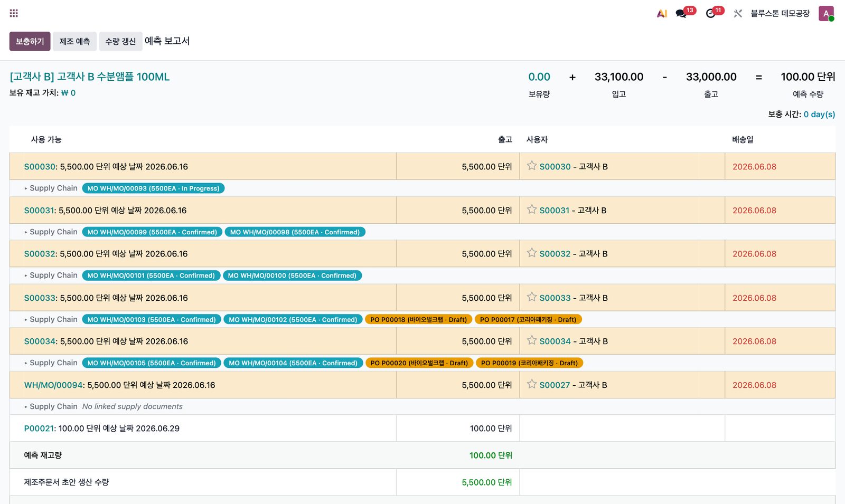
Task: Click the 5,500.00 단위 draft production quantity
Action: (487, 482)
